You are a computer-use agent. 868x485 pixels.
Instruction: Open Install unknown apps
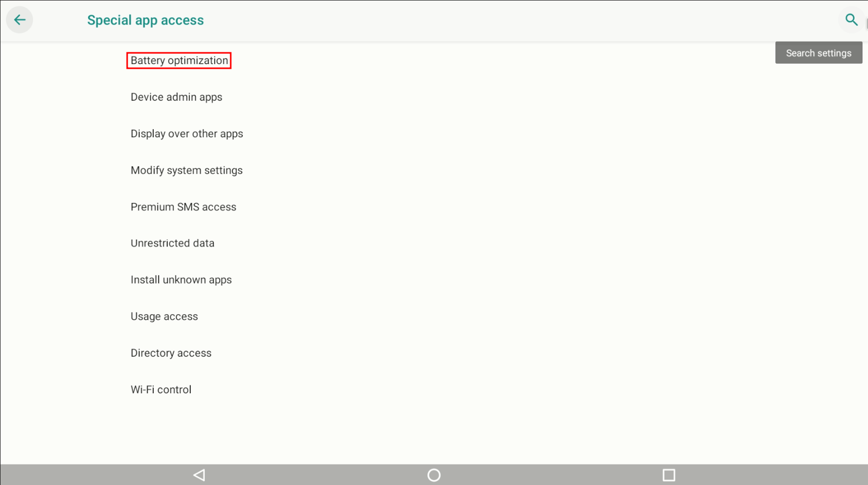[x=181, y=280]
